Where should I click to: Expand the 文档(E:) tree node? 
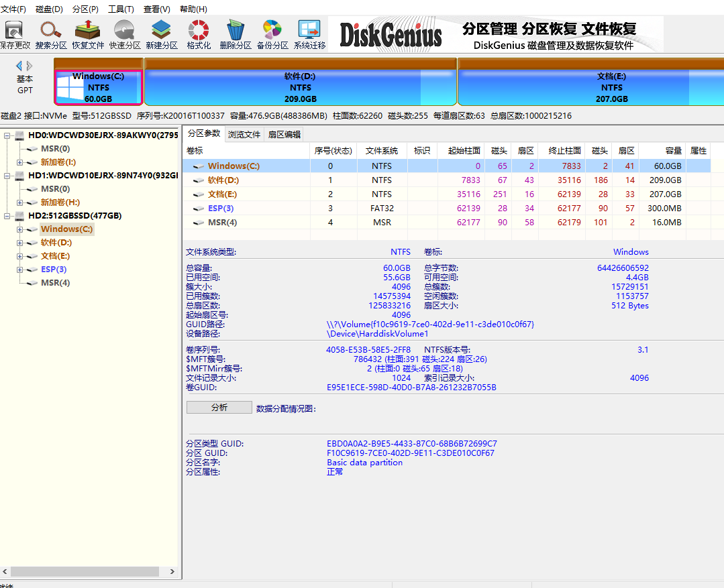point(20,255)
